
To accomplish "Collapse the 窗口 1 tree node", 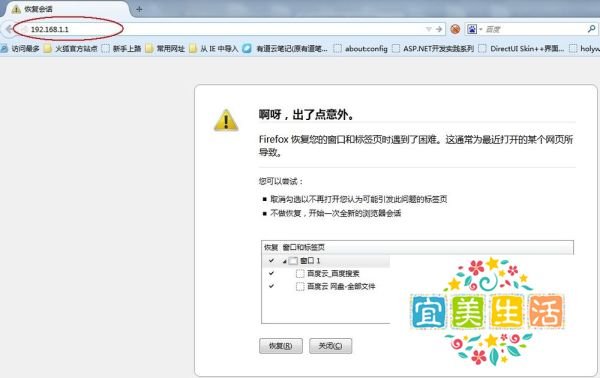I will [x=284, y=261].
